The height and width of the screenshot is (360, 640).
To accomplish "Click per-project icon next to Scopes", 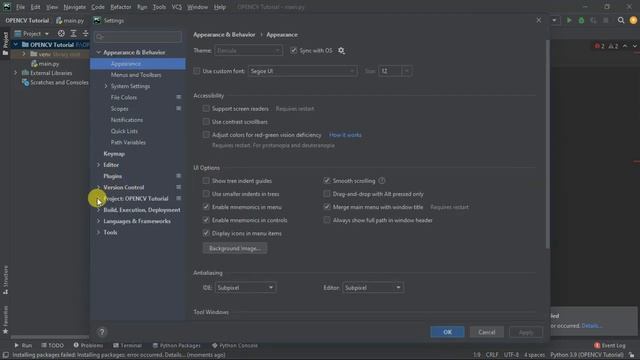I will pyautogui.click(x=178, y=109).
